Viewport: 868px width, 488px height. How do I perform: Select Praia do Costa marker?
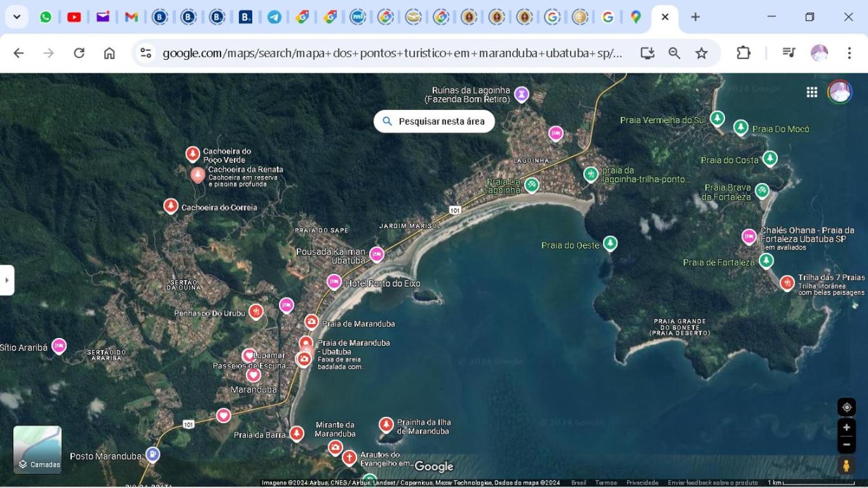click(770, 158)
